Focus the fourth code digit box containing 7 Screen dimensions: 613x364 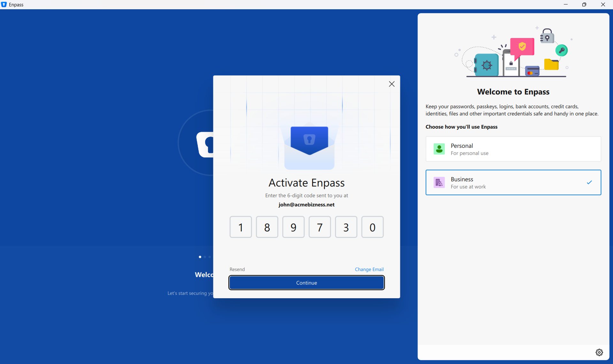pyautogui.click(x=320, y=227)
